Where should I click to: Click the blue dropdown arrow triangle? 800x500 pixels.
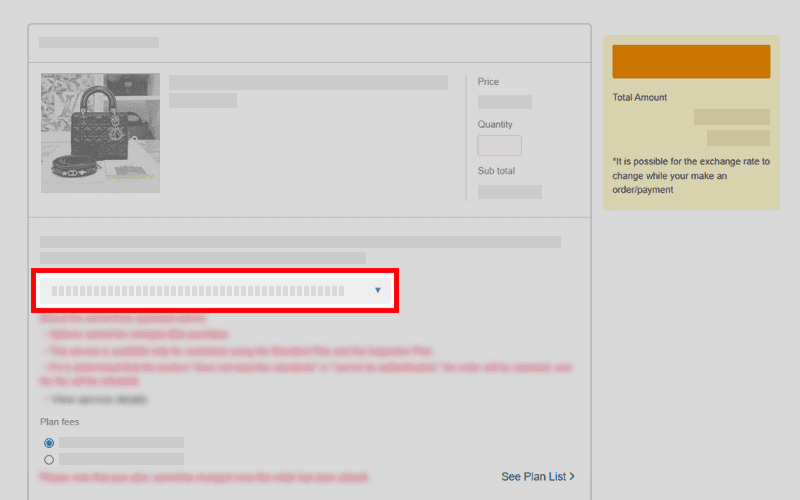click(x=377, y=291)
